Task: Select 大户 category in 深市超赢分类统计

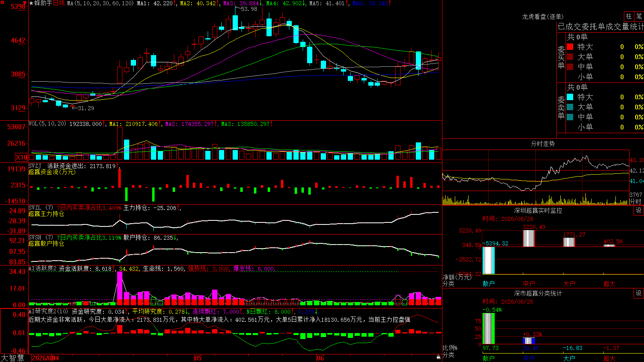Action: pos(569,358)
